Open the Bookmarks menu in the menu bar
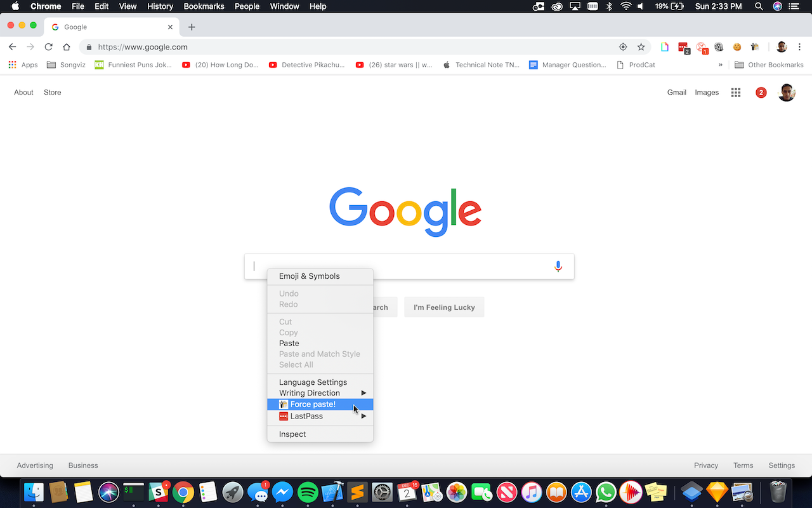 204,6
